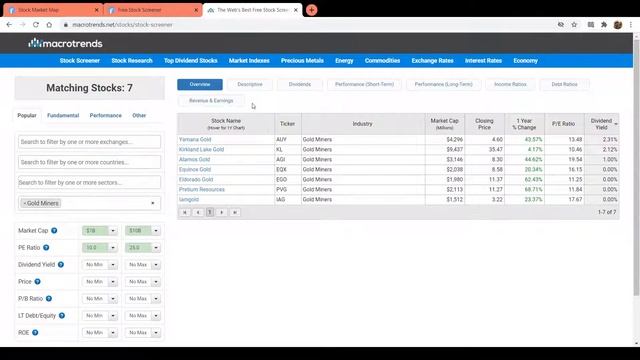This screenshot has height=360, width=640.
Task: Open Eldorado Gold stock link
Action: [196, 180]
